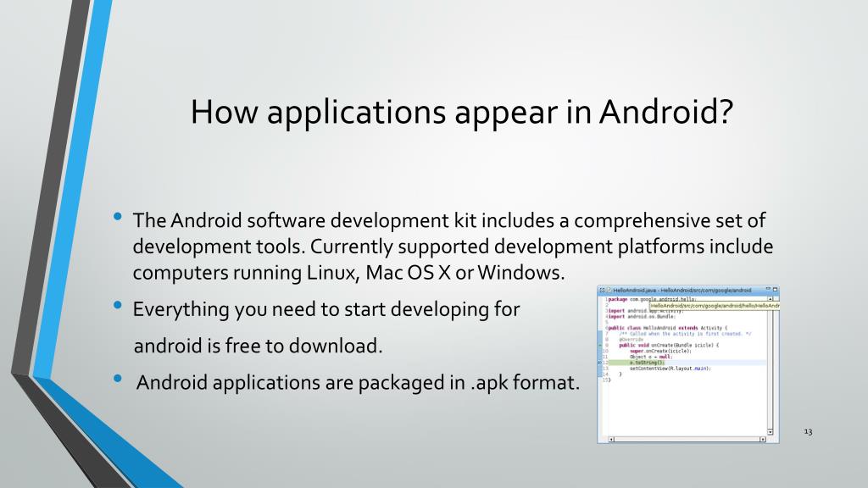Click the slide title 'How applications appear in Android?'
The image size is (868, 488).
pyautogui.click(x=462, y=113)
